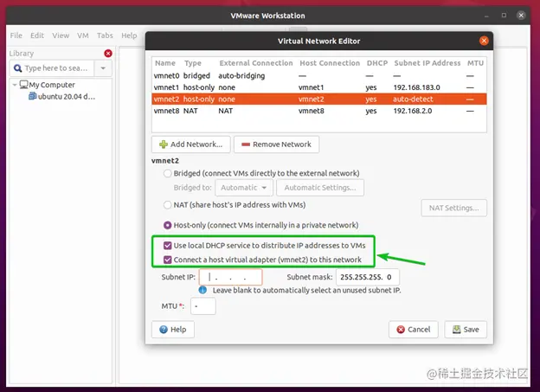This screenshot has width=540, height=392.
Task: Click into the Subnet IP field
Action: coord(231,277)
